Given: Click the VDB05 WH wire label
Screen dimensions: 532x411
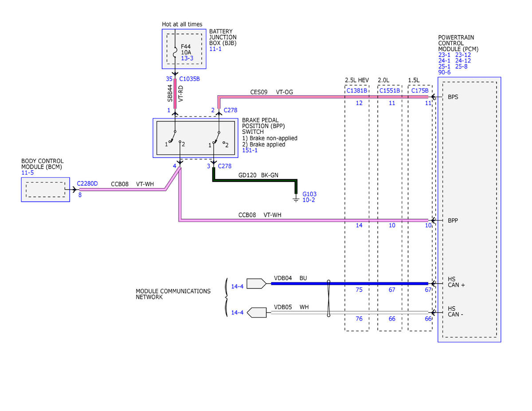Looking at the screenshot, I should click(291, 306).
